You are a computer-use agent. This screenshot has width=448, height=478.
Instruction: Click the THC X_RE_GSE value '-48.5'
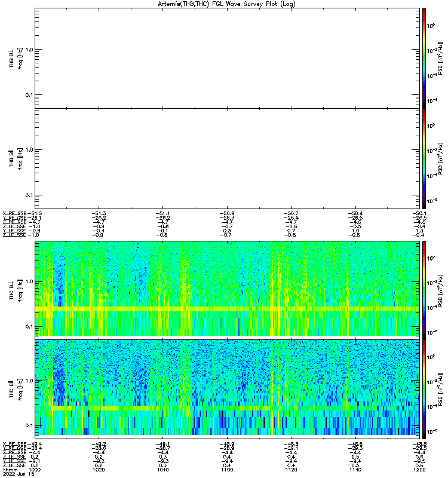pyautogui.click(x=420, y=444)
